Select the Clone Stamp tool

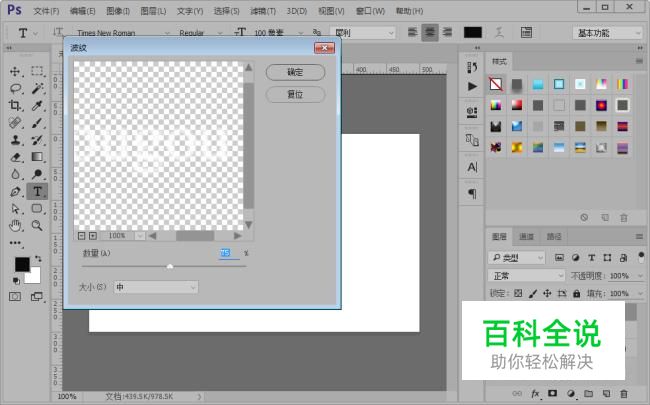click(x=15, y=140)
